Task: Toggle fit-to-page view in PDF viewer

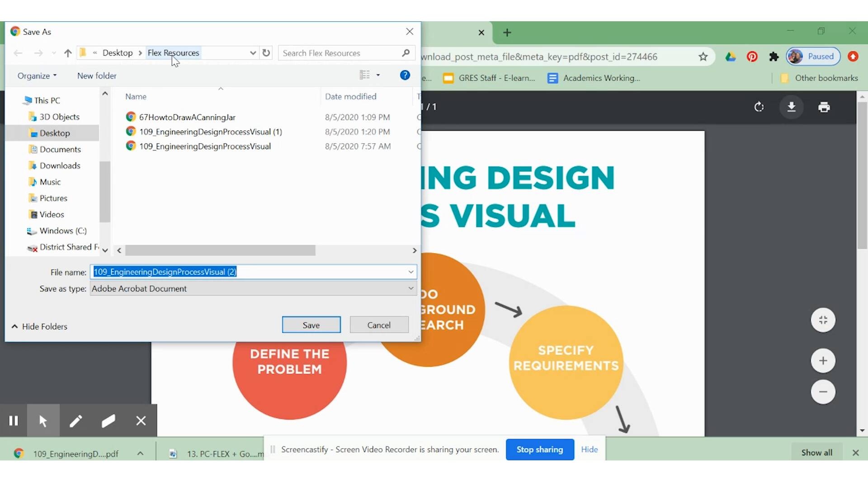Action: tap(823, 320)
